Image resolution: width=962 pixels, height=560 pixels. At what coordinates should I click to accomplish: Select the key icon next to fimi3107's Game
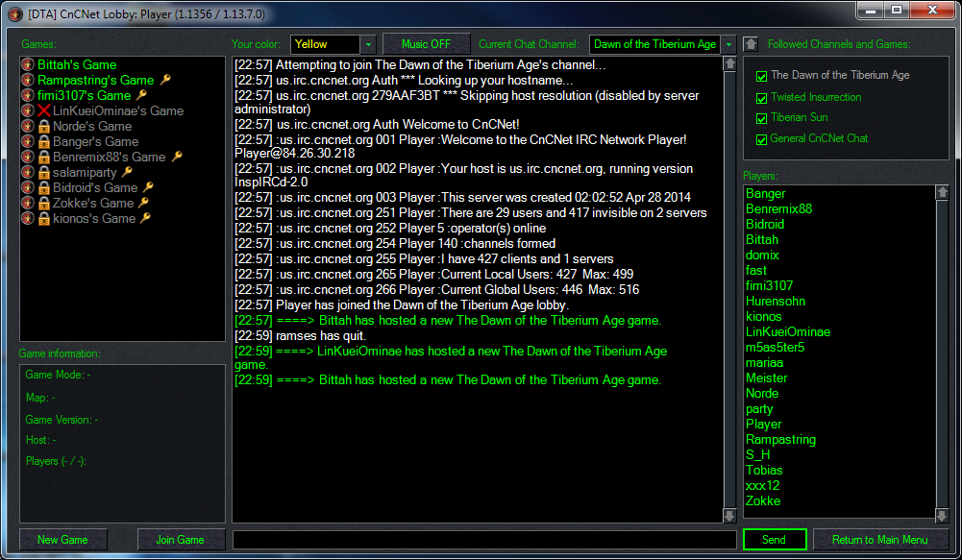pyautogui.click(x=141, y=95)
